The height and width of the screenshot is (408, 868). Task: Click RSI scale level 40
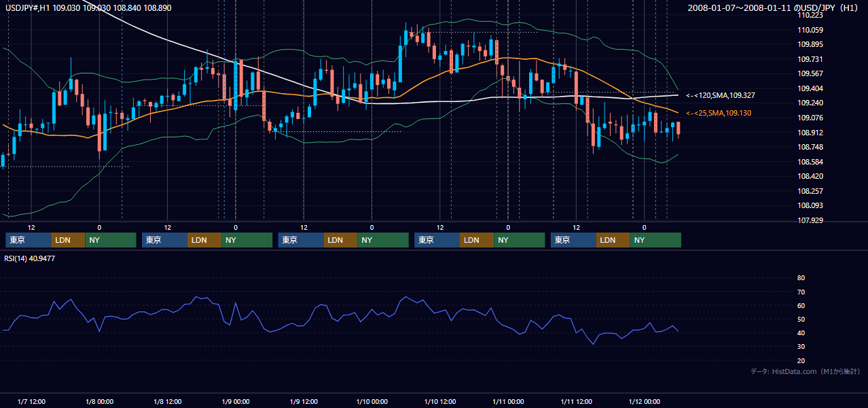(801, 333)
